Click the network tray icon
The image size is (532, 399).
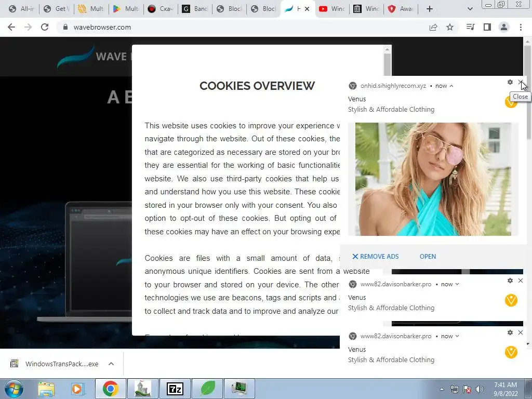click(454, 389)
